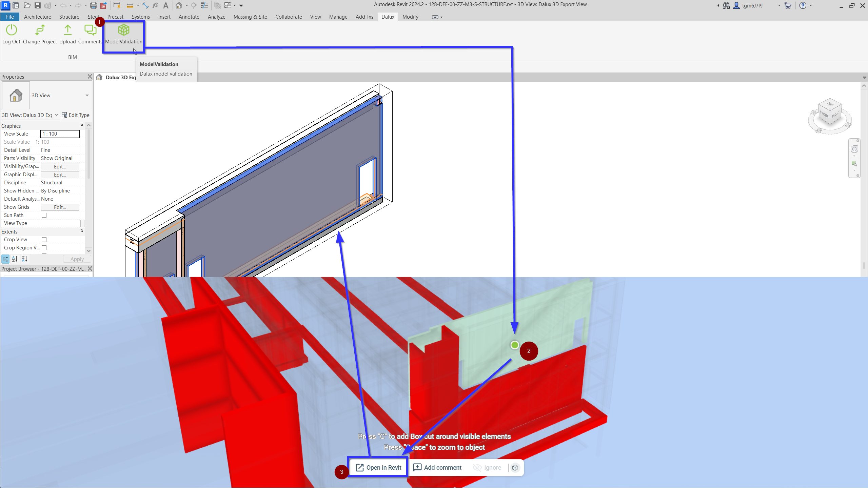The width and height of the screenshot is (868, 488).
Task: Check the Crop Region Visible checkbox
Action: coord(44,248)
